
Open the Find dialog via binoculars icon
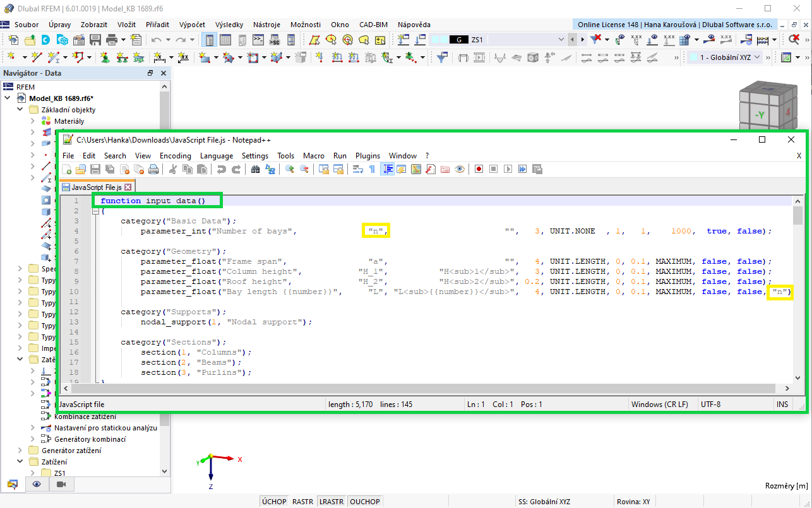tap(254, 168)
